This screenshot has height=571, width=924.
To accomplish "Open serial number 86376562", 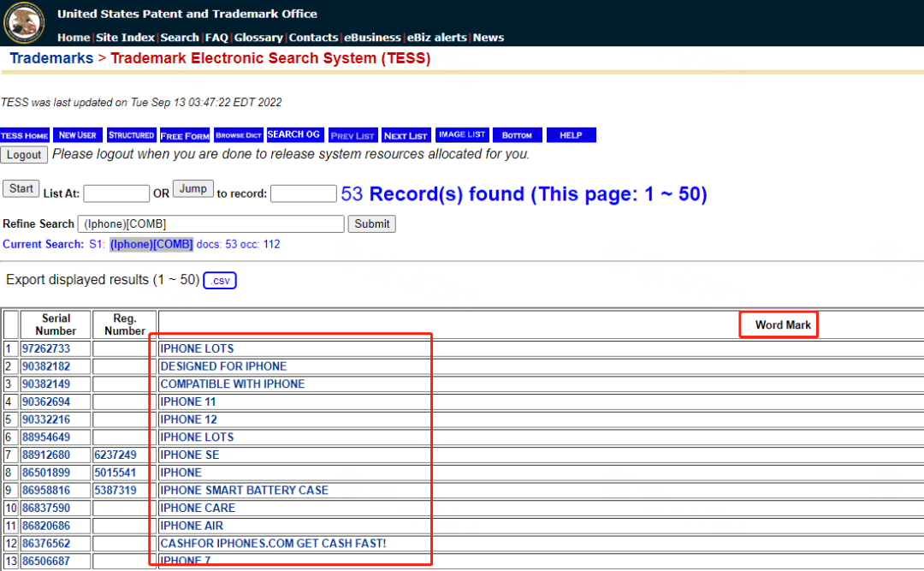I will 46,544.
